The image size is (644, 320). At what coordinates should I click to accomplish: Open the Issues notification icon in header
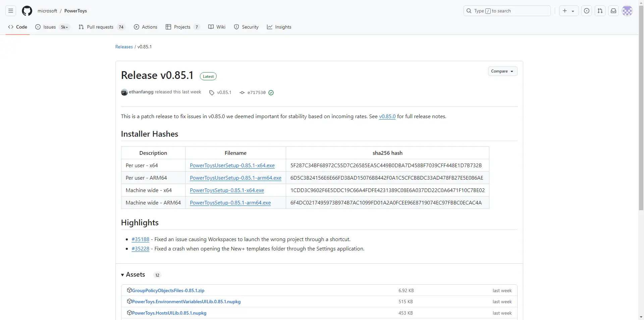point(587,11)
